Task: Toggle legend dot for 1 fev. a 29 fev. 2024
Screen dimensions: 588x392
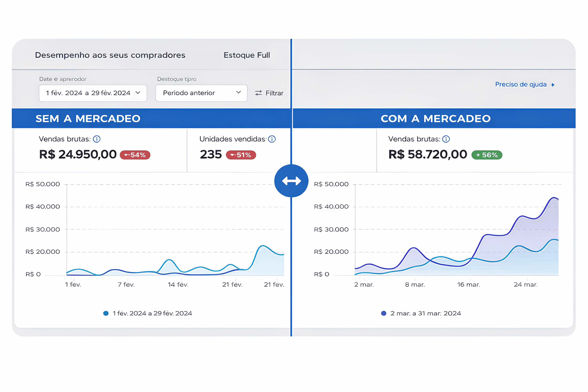Action: pos(106,313)
